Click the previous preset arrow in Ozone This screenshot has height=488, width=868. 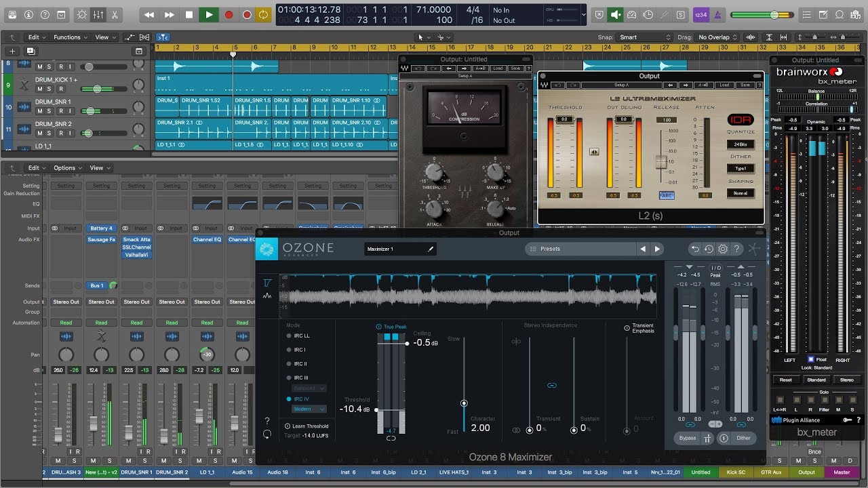[643, 249]
